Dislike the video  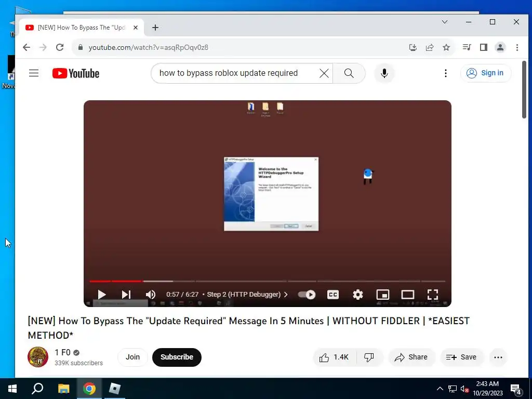click(369, 357)
